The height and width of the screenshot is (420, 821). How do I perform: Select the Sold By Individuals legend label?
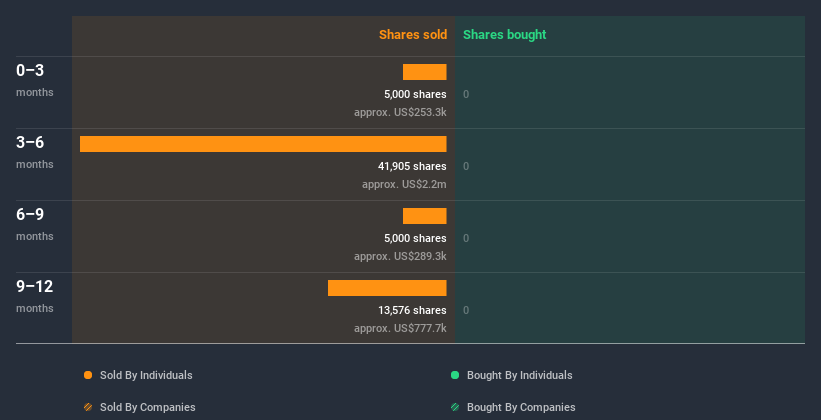tap(146, 375)
